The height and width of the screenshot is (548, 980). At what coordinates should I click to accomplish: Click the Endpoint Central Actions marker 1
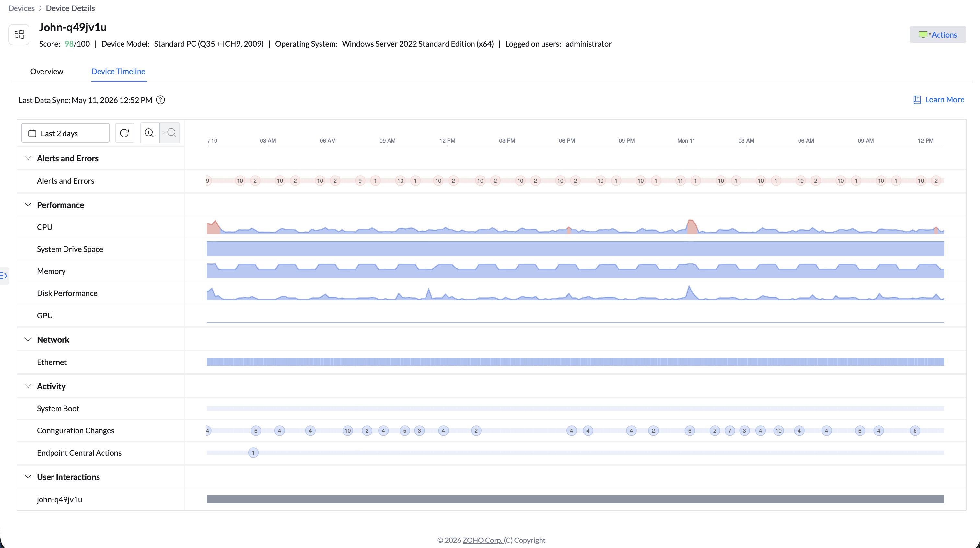[253, 452]
